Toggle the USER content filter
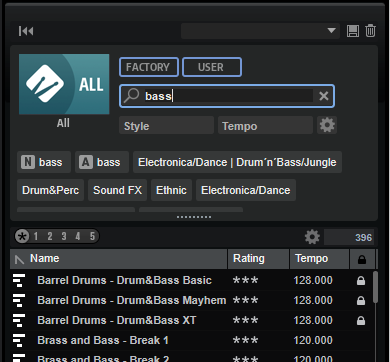Image resolution: width=390 pixels, height=362 pixels. [212, 67]
